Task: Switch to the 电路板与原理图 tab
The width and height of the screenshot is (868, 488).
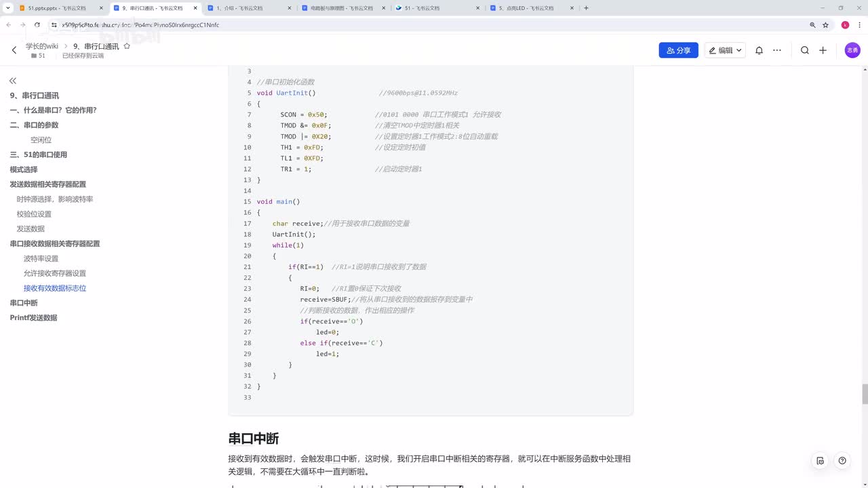Action: (x=342, y=8)
